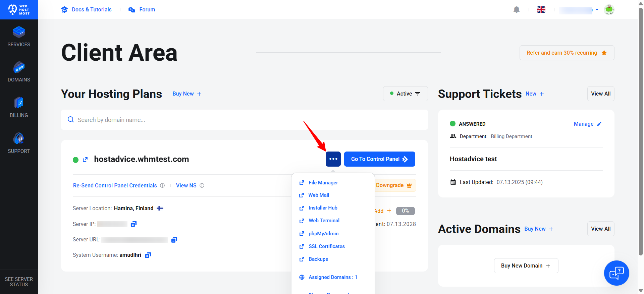Click See Server Status link

[x=19, y=282]
